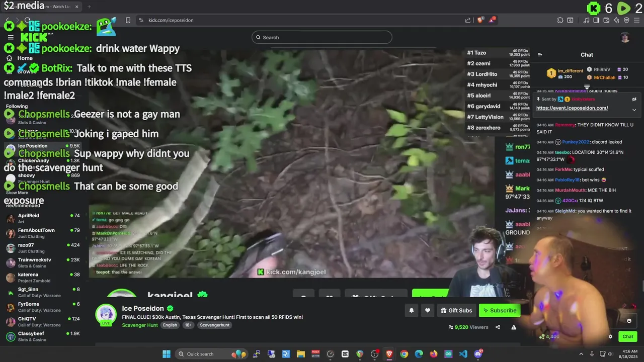The height and width of the screenshot is (362, 644).
Task: Open the browser extensions puzzle icon
Action: pyautogui.click(x=560, y=20)
